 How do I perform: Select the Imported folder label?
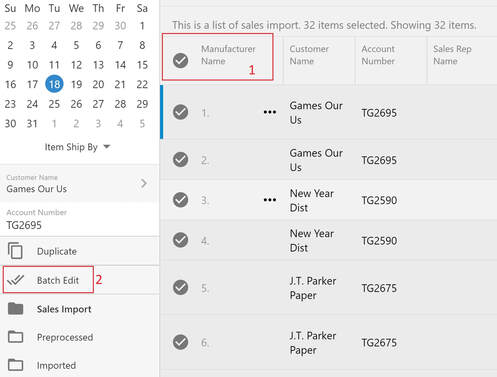coord(56,365)
